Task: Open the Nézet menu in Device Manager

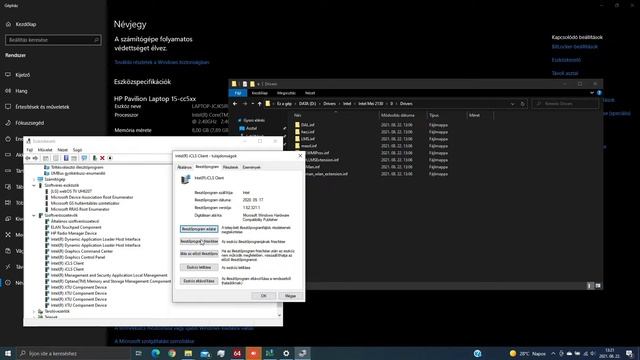Action: [x=62, y=150]
